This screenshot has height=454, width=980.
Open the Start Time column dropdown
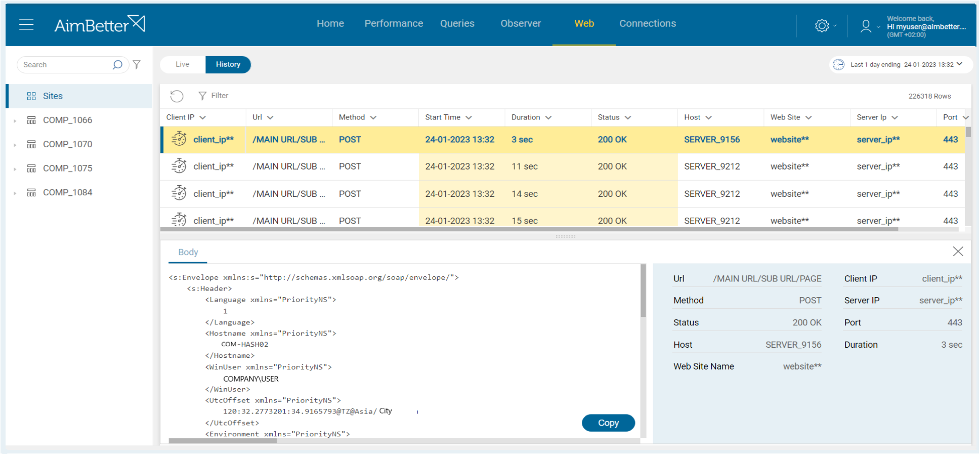[x=468, y=117]
